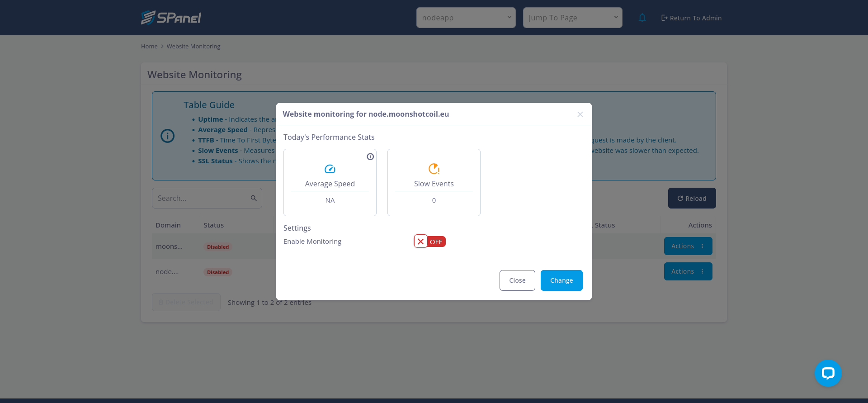Open Actions menu for moons... row
Screen dimensions: 868x403
click(688, 246)
